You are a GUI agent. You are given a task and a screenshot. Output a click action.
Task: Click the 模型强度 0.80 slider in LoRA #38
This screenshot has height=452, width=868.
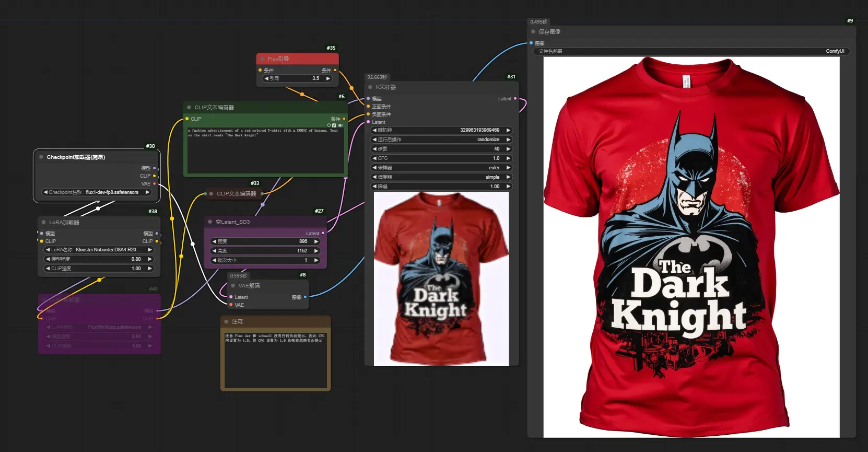99,259
